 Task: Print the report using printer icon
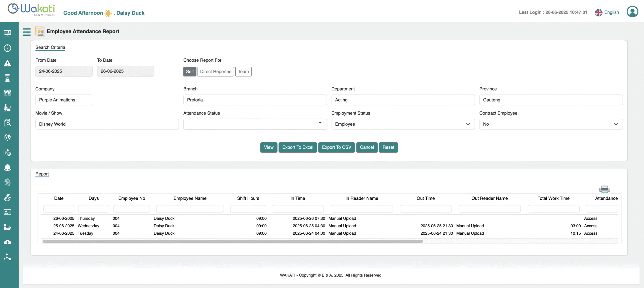604,189
